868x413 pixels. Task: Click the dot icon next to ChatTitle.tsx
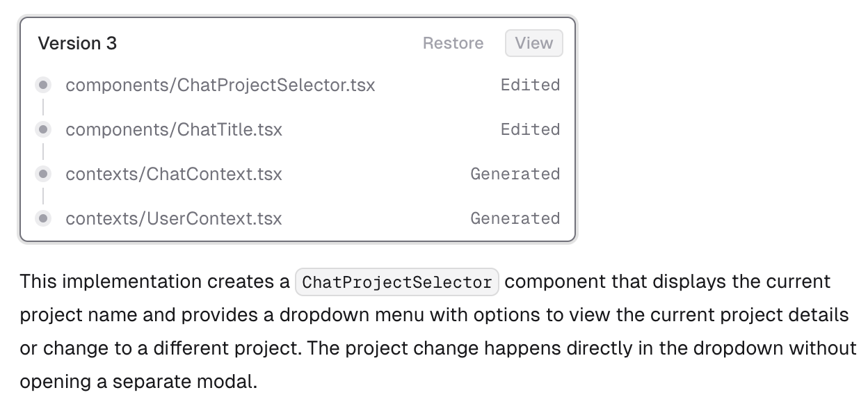[43, 129]
